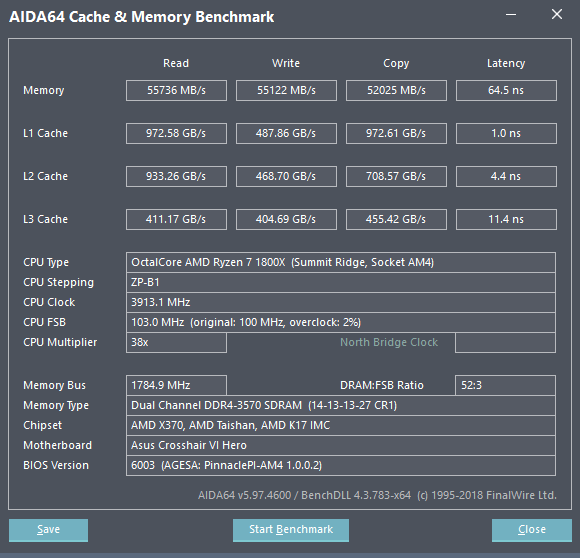Click the L1 Cache Read value
580x558 pixels.
click(x=176, y=133)
